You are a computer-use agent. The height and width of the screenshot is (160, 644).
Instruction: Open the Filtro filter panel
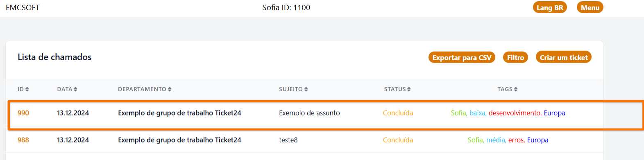pos(515,57)
